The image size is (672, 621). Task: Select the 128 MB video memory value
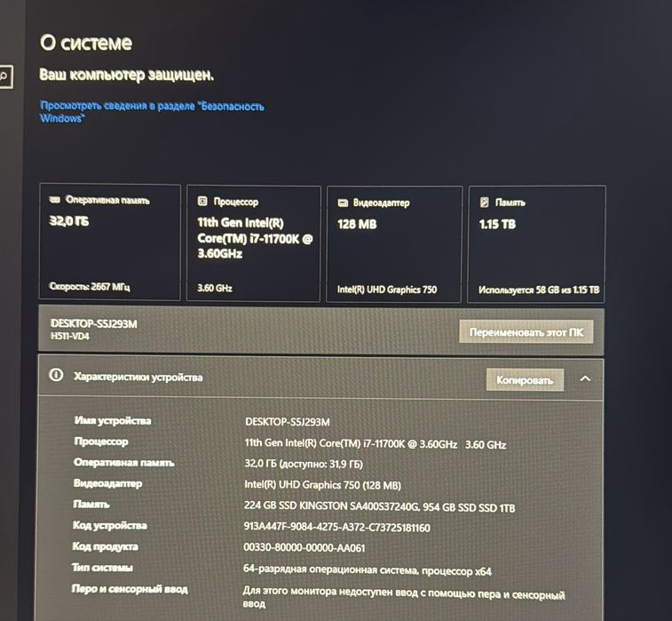[357, 224]
